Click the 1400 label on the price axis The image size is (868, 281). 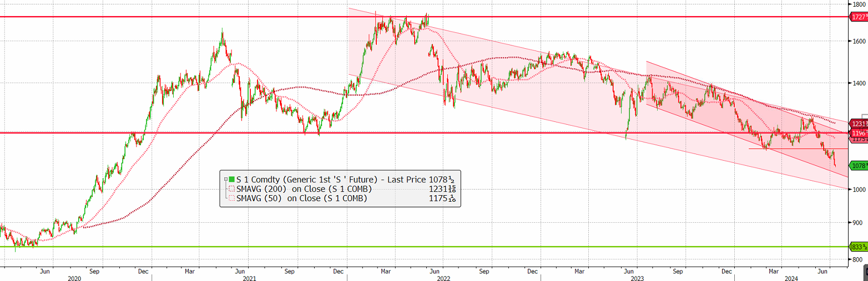coord(860,83)
